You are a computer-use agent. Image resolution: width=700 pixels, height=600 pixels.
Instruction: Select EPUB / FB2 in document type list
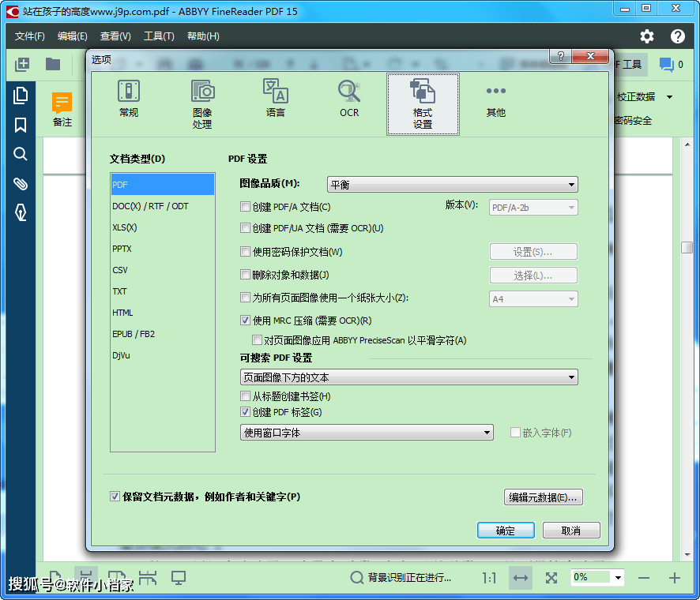pos(163,334)
